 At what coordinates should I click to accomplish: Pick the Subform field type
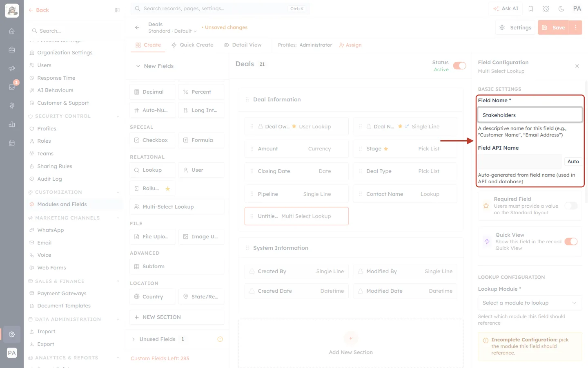tap(177, 267)
